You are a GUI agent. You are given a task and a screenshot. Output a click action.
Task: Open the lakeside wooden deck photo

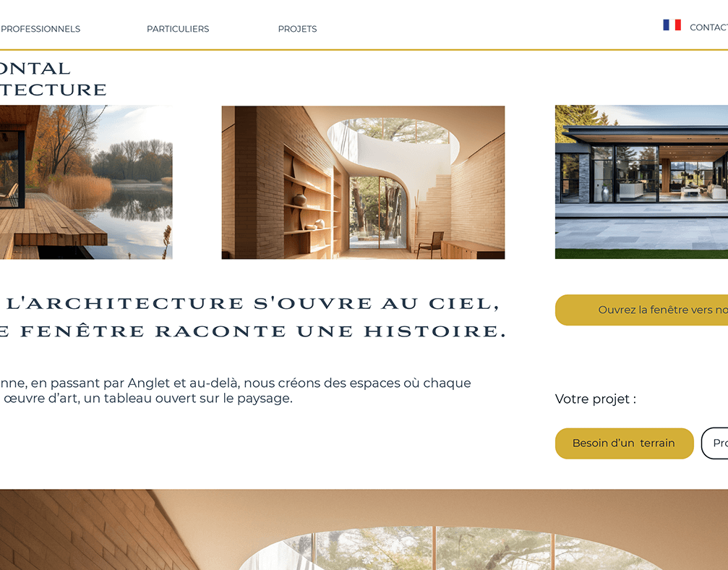(86, 182)
